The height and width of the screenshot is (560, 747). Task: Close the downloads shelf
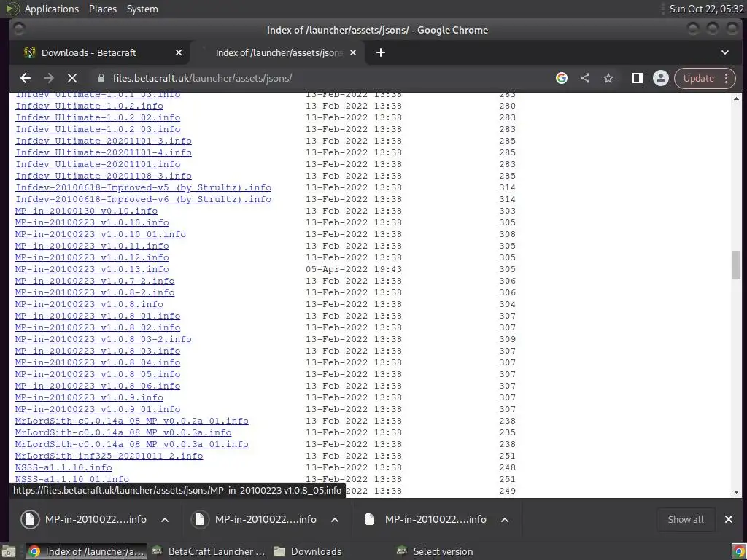pos(729,519)
